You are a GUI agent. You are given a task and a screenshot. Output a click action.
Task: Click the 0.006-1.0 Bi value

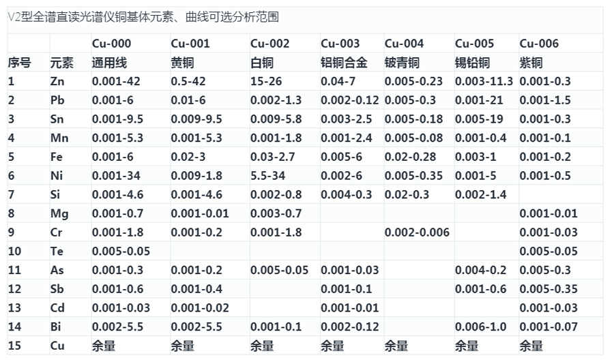(481, 327)
